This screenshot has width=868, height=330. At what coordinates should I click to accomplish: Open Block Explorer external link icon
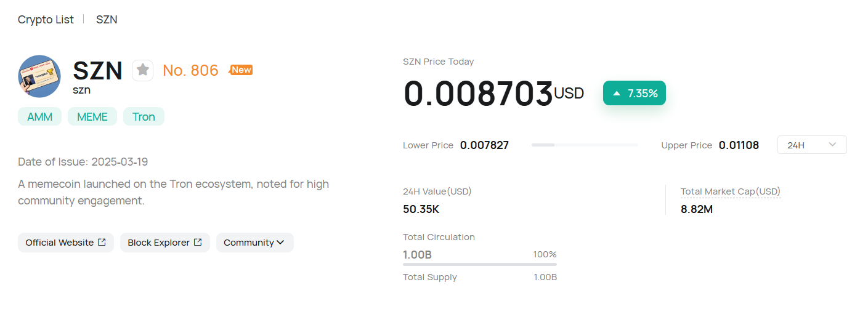coord(198,243)
